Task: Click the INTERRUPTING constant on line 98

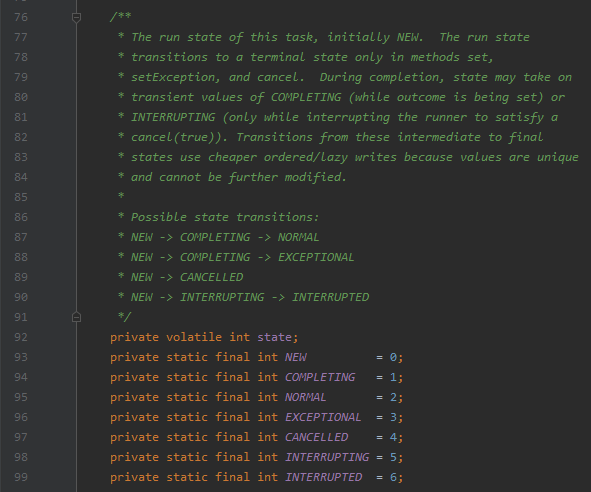Action: (327, 457)
